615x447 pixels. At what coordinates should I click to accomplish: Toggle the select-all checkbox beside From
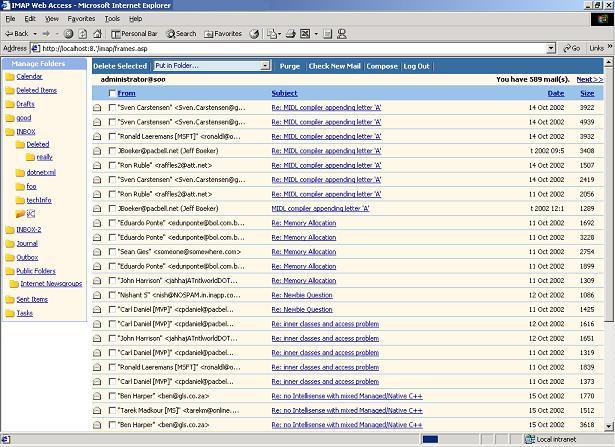coord(112,93)
